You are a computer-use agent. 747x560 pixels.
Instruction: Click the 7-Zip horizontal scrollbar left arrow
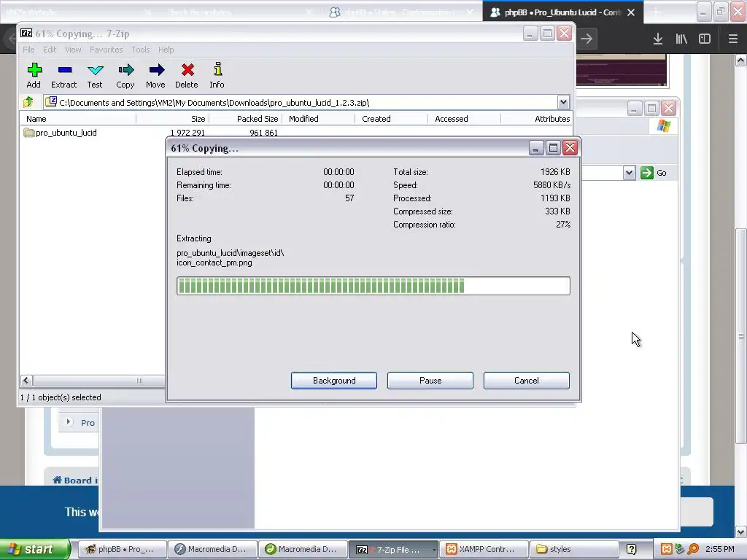(x=26, y=380)
